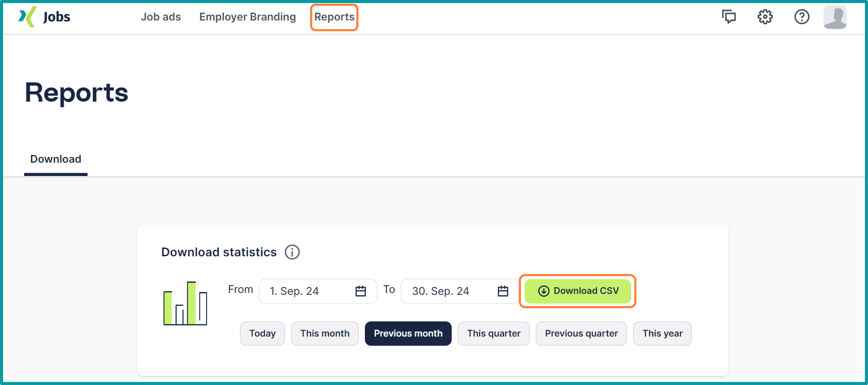Choose the Previous quarter range
868x385 pixels.
click(581, 333)
